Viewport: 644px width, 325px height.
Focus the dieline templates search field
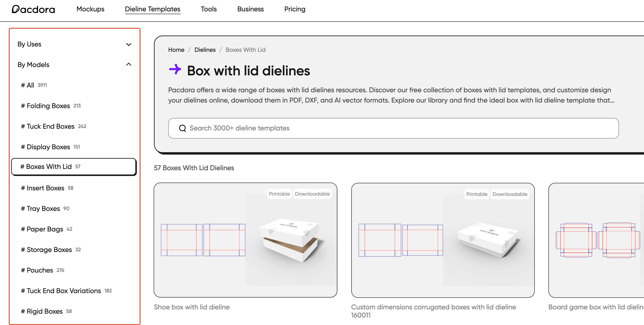click(x=393, y=128)
